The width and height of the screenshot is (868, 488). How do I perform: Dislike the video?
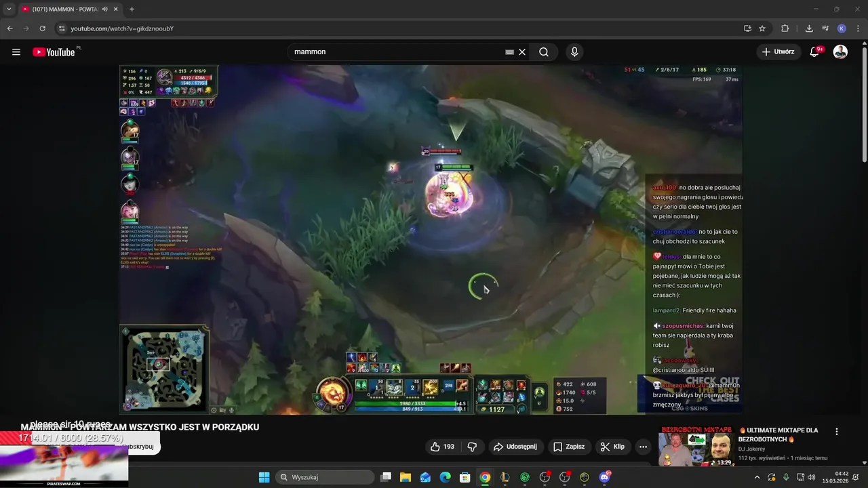(472, 447)
